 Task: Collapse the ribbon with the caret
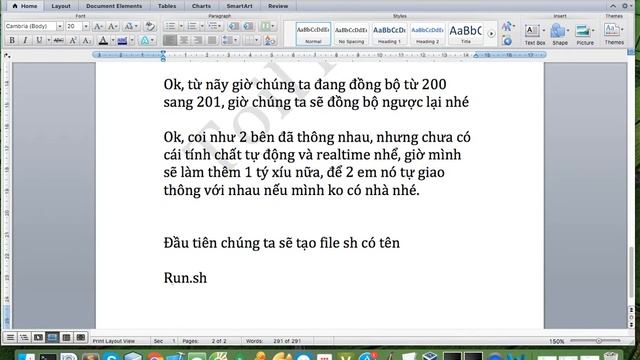613,6
